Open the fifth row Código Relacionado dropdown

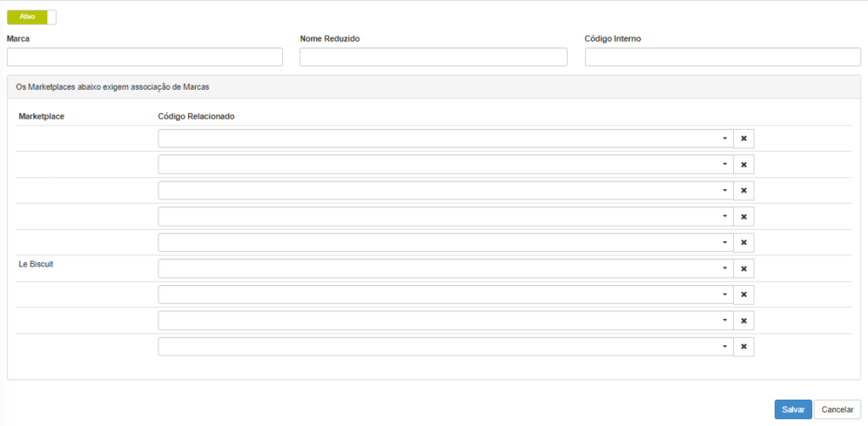pyautogui.click(x=446, y=243)
